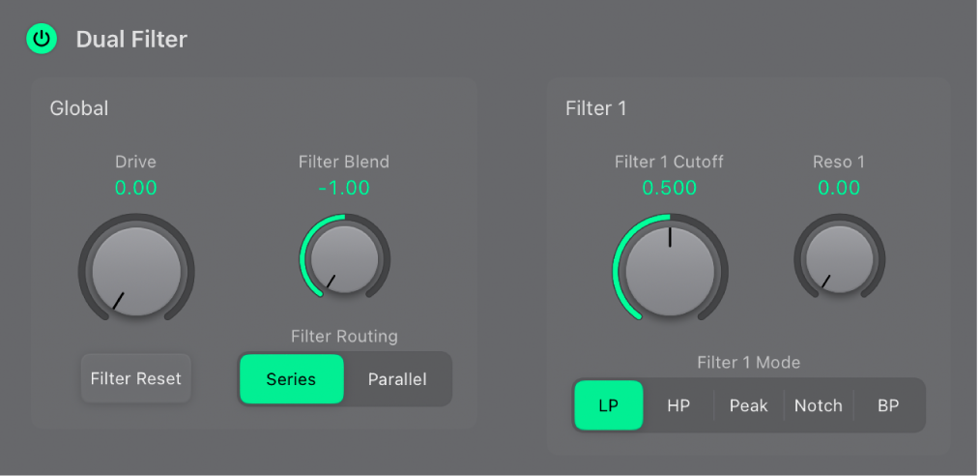
Task: Choose LP filter 1 mode
Action: [608, 405]
